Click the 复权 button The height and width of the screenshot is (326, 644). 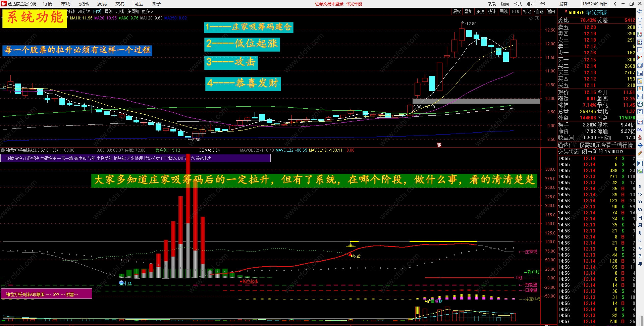point(457,11)
